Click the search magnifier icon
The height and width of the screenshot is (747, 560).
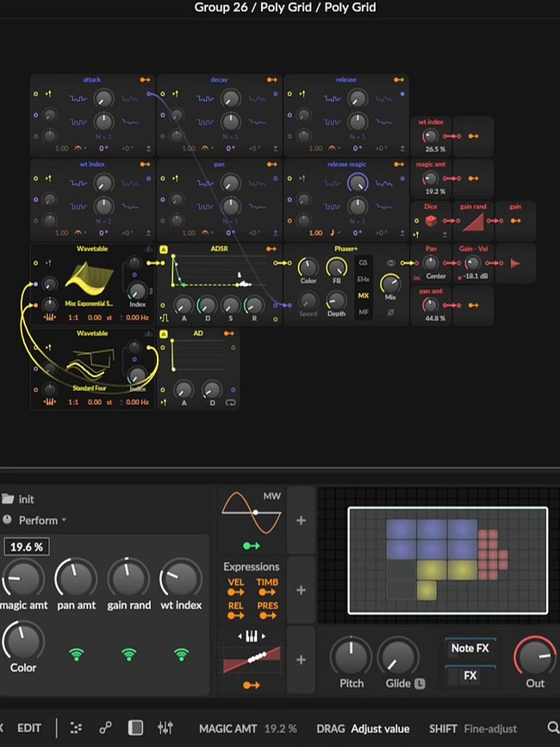552,728
